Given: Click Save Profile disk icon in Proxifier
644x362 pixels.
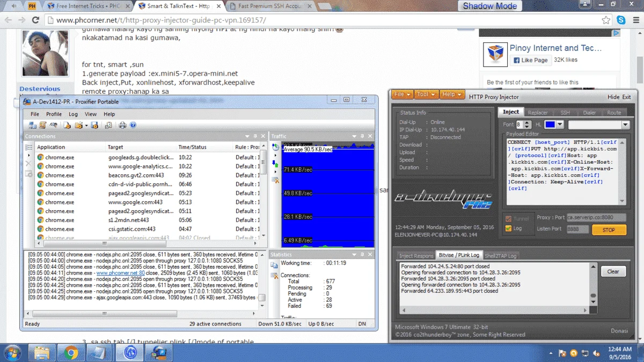Looking at the screenshot, I should 94,125.
